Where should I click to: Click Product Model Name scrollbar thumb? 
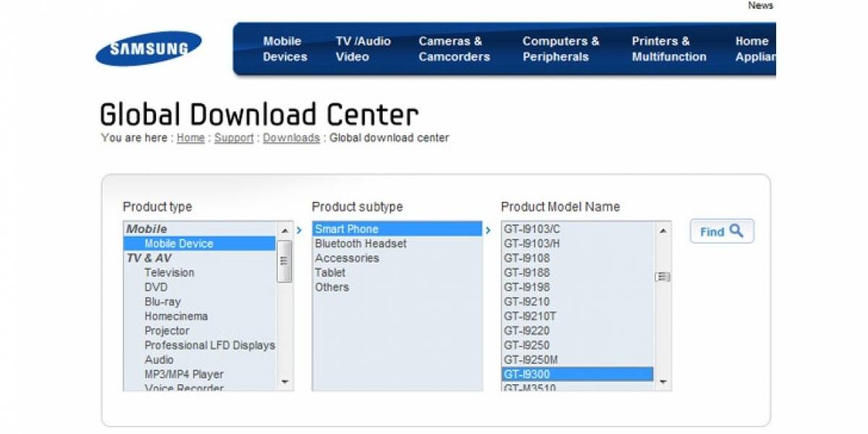tap(663, 276)
